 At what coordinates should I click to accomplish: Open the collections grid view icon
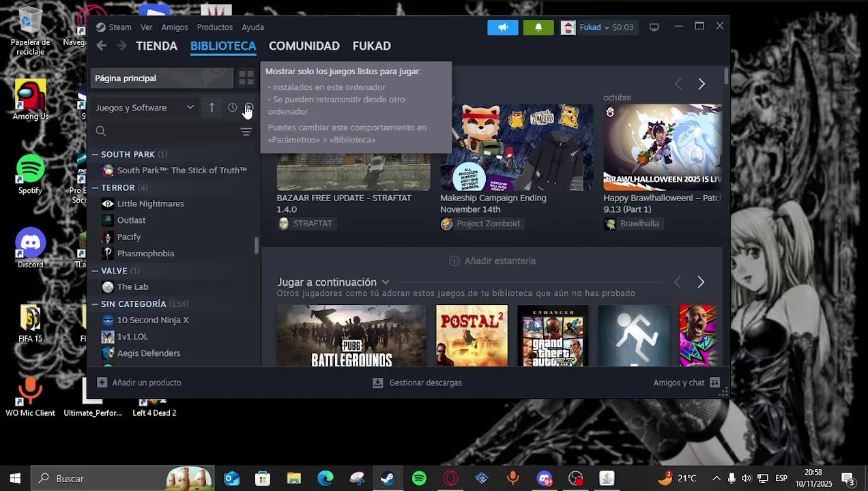point(246,78)
